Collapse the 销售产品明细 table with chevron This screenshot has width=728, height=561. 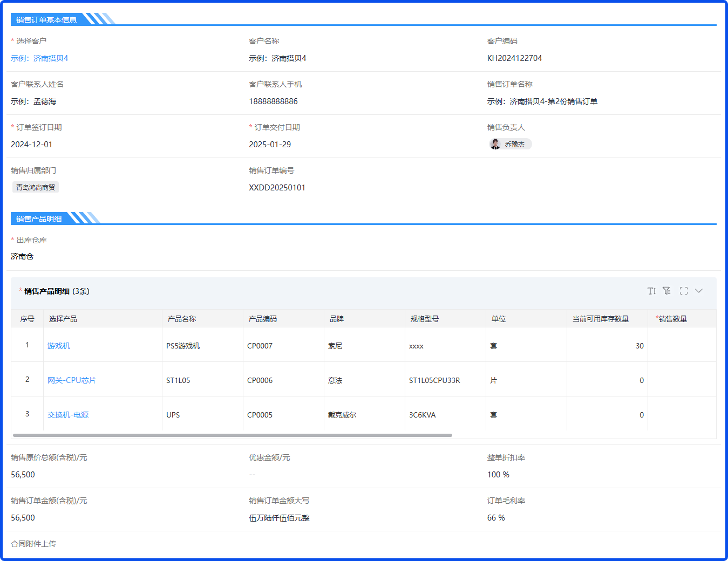click(x=699, y=291)
